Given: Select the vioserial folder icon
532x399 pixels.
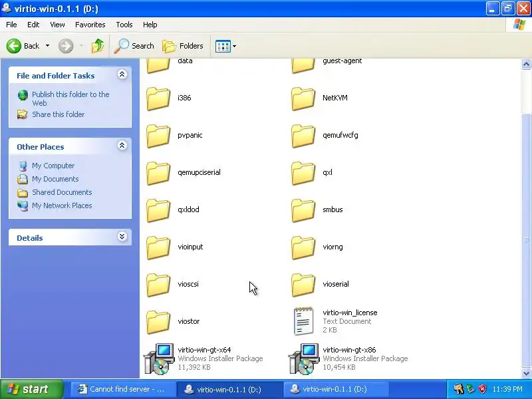Looking at the screenshot, I should (303, 285).
